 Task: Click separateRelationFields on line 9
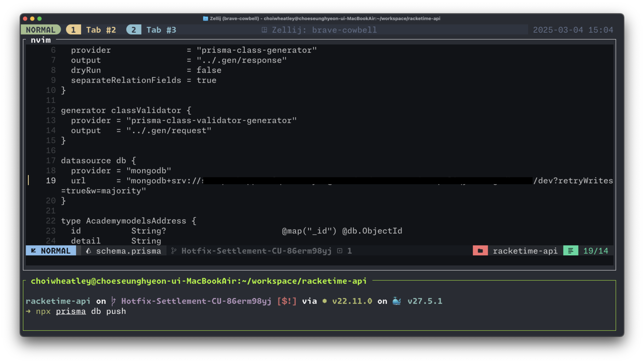126,80
